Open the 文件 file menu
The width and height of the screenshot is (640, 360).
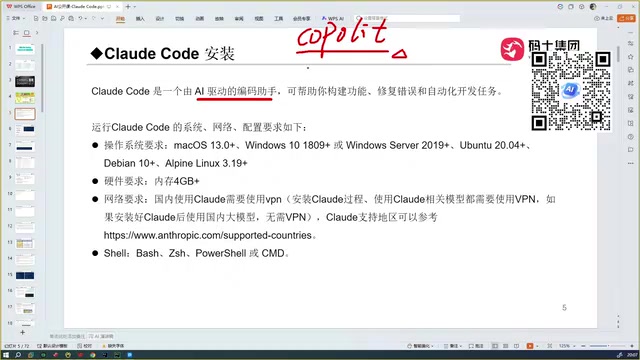[16, 18]
